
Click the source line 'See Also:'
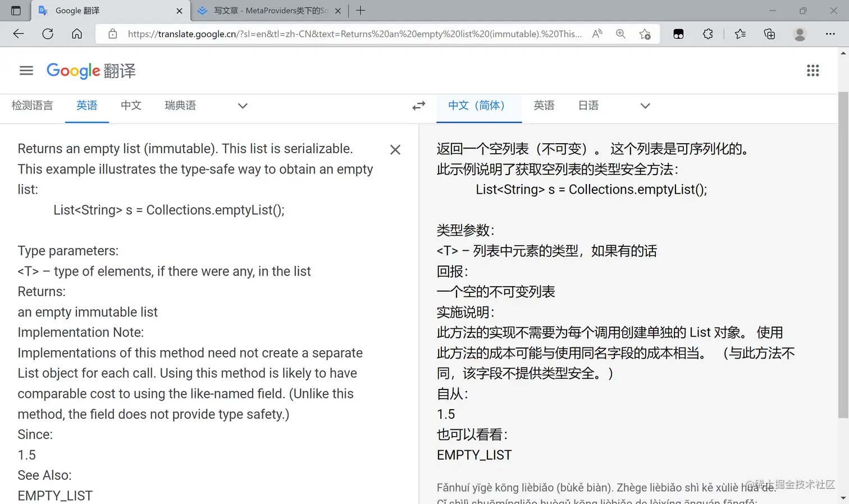click(45, 475)
